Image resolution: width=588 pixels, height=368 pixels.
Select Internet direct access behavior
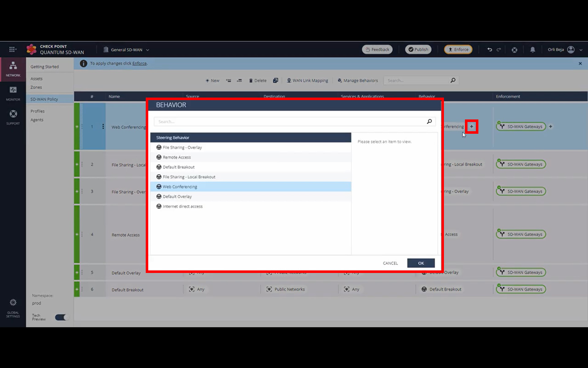(x=251, y=207)
